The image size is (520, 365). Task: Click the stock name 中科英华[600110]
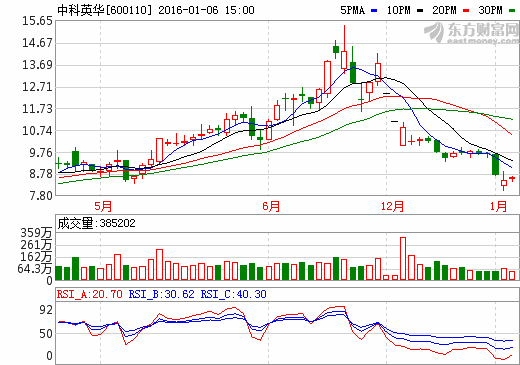click(x=105, y=10)
